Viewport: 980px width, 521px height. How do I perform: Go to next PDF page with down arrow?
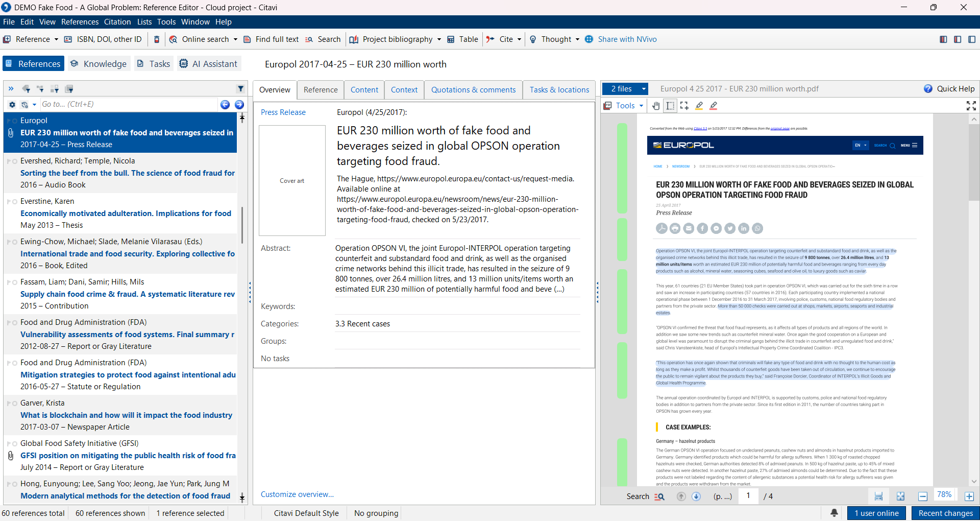696,496
